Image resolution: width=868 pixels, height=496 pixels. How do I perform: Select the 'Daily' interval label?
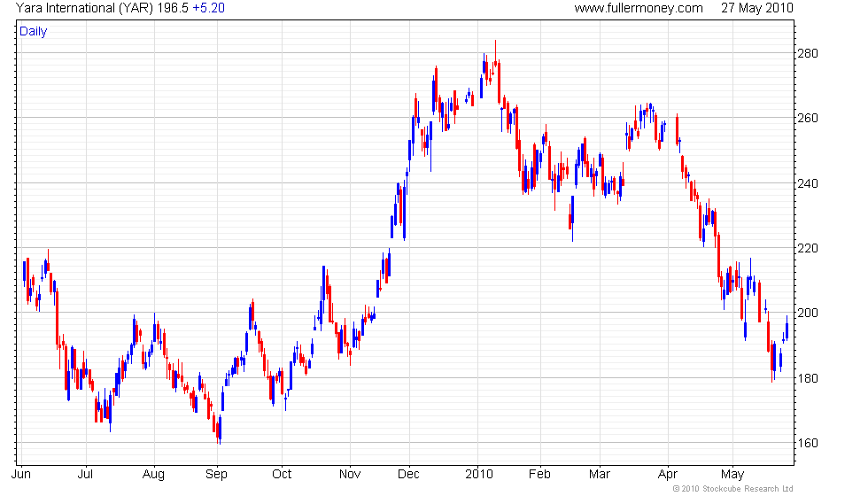(x=34, y=32)
